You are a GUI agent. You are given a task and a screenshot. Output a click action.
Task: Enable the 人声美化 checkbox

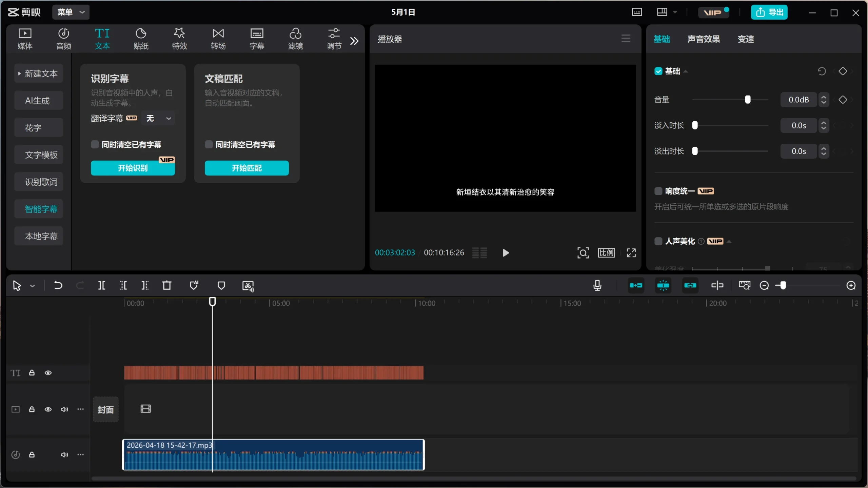point(658,241)
